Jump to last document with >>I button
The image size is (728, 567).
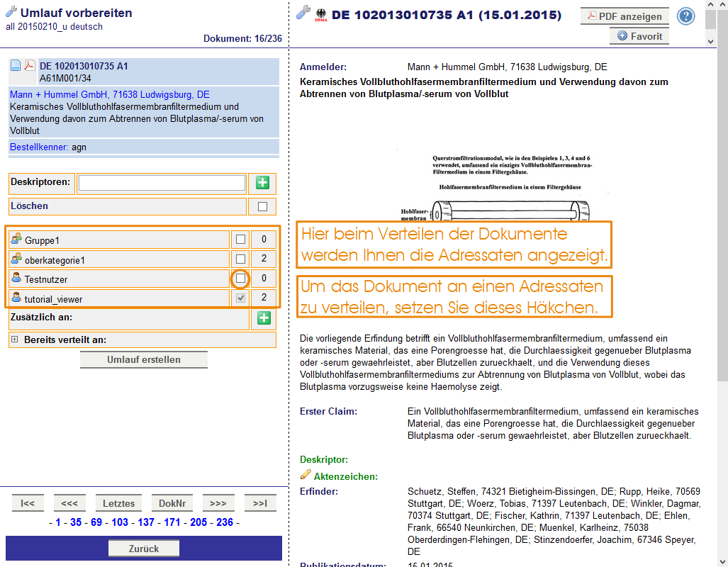(x=260, y=503)
